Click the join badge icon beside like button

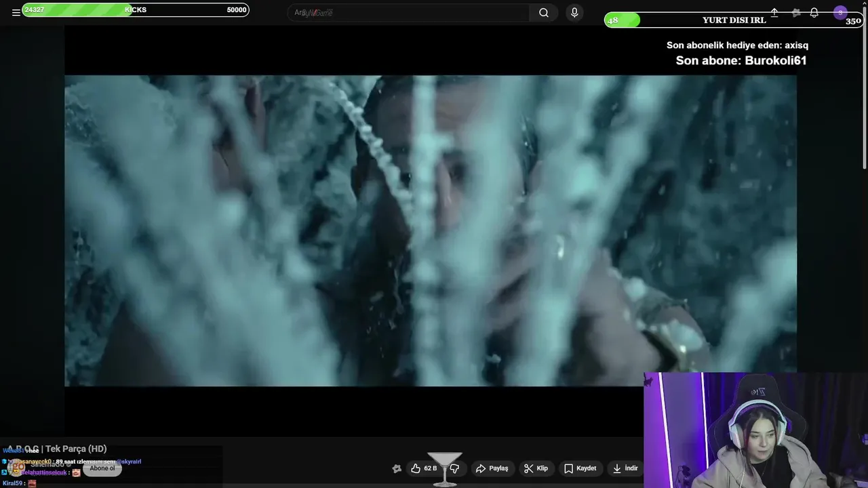tap(397, 468)
